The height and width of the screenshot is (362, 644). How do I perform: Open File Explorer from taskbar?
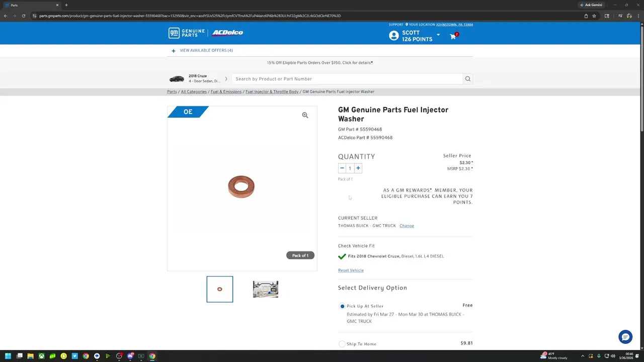(x=30, y=356)
